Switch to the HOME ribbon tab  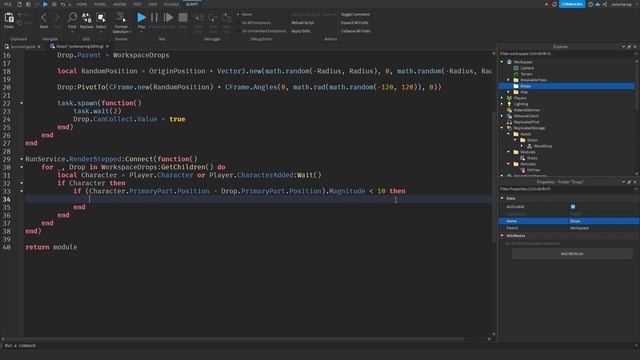coord(82,4)
